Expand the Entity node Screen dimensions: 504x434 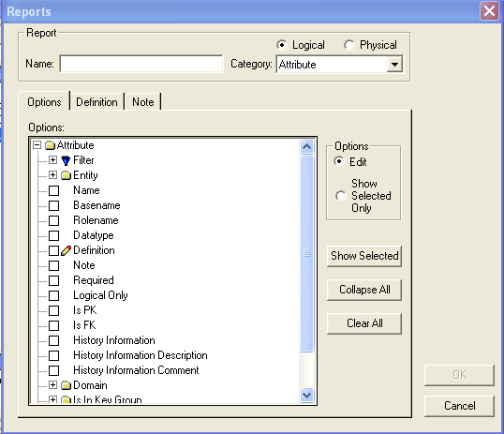coord(53,175)
